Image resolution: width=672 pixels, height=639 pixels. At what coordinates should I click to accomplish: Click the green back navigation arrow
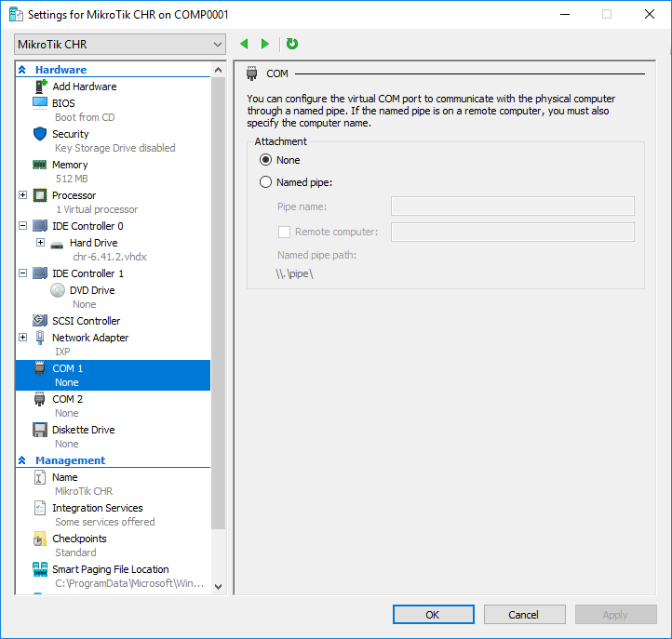(x=245, y=44)
